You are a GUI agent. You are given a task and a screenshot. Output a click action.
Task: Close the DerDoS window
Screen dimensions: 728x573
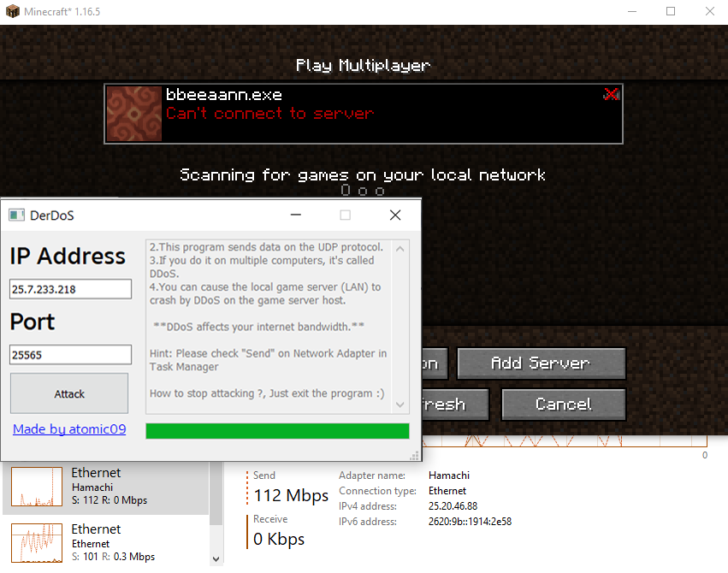[395, 215]
